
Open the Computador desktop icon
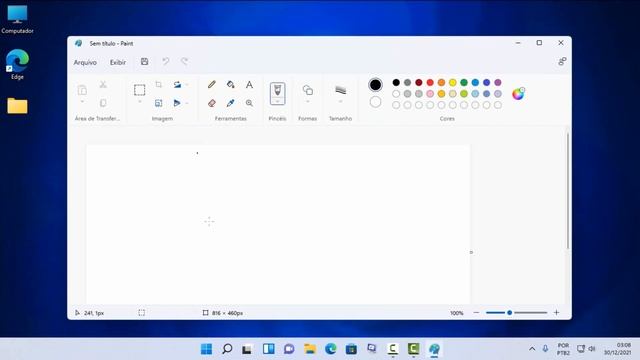click(17, 19)
